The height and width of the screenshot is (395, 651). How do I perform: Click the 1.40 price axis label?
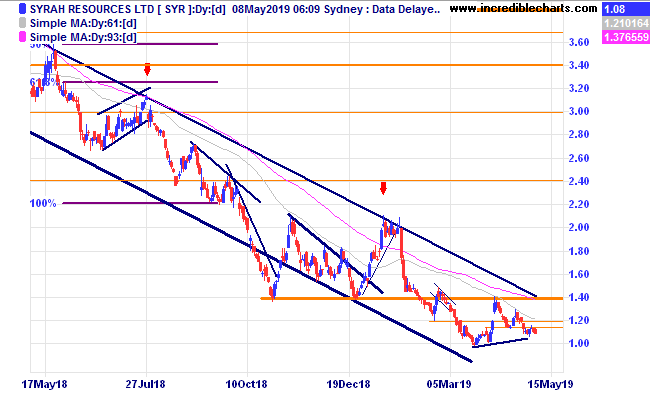pos(578,297)
